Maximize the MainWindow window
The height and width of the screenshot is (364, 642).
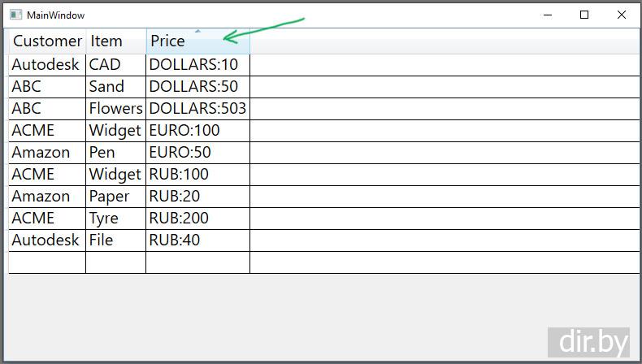(x=584, y=15)
